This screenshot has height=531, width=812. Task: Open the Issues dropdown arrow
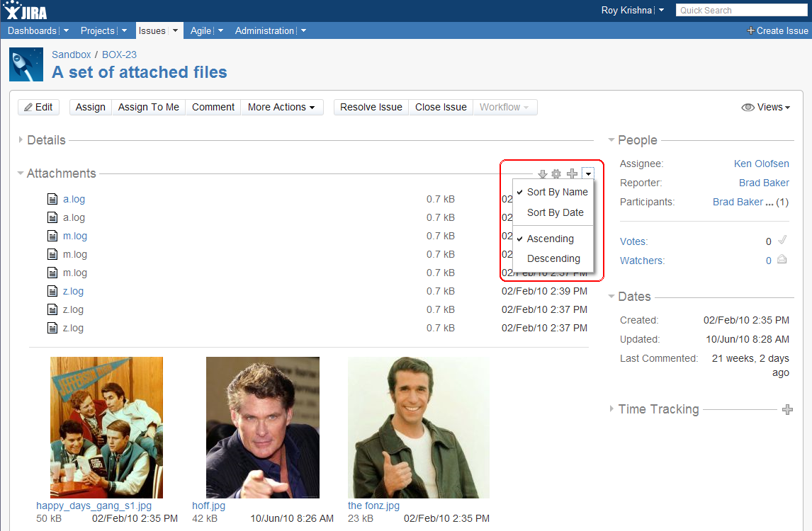(x=175, y=30)
